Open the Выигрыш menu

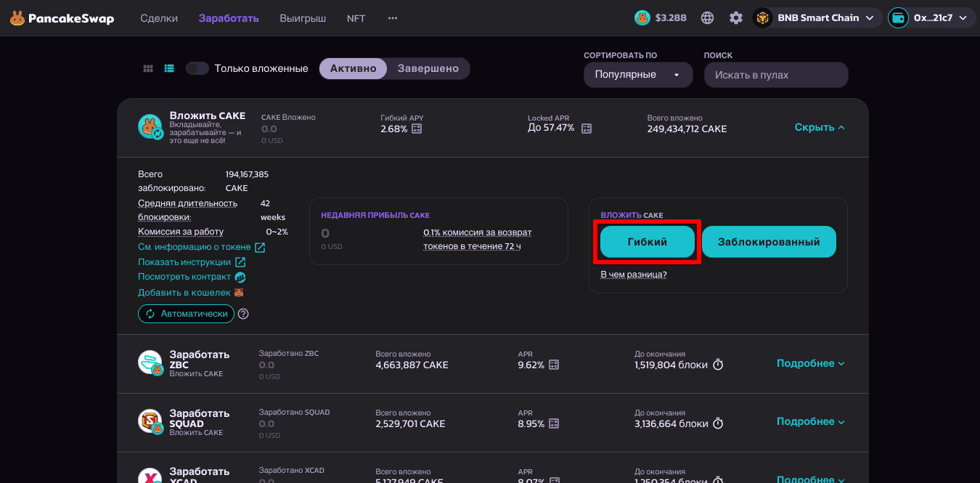point(303,18)
